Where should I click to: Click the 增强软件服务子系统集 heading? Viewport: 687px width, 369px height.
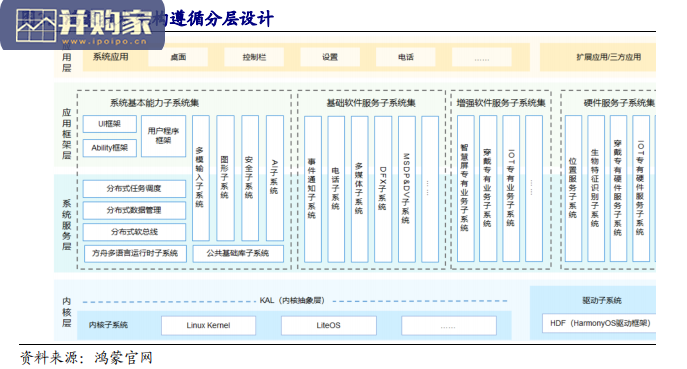501,103
